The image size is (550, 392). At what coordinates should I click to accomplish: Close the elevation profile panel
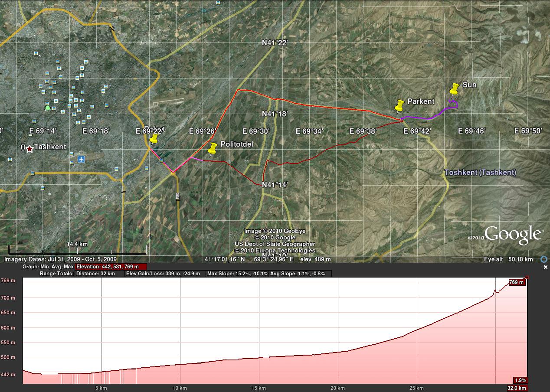pyautogui.click(x=546, y=268)
